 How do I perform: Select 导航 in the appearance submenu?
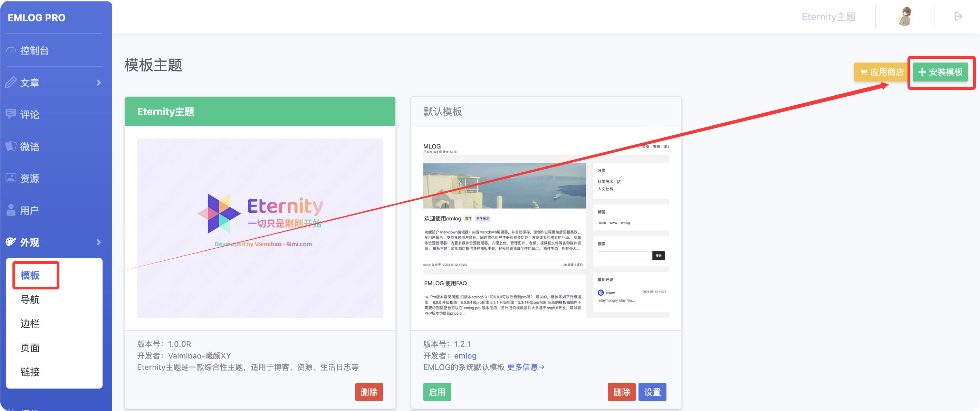(30, 299)
